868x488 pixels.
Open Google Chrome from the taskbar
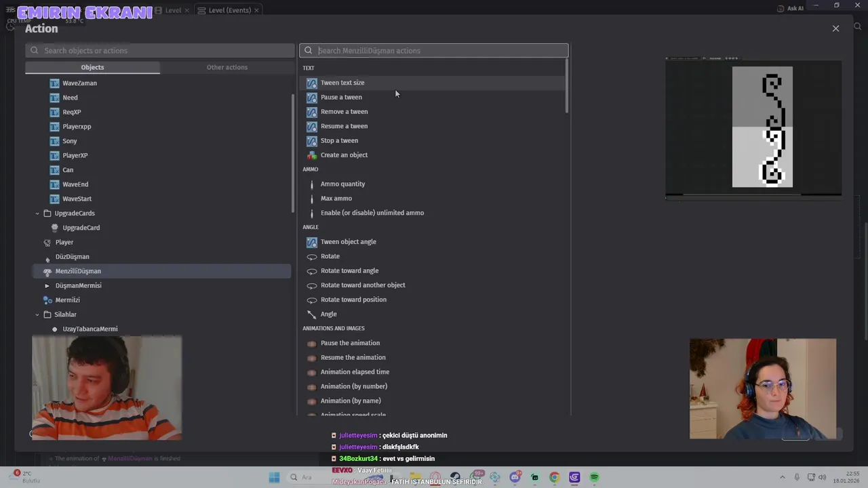(554, 477)
